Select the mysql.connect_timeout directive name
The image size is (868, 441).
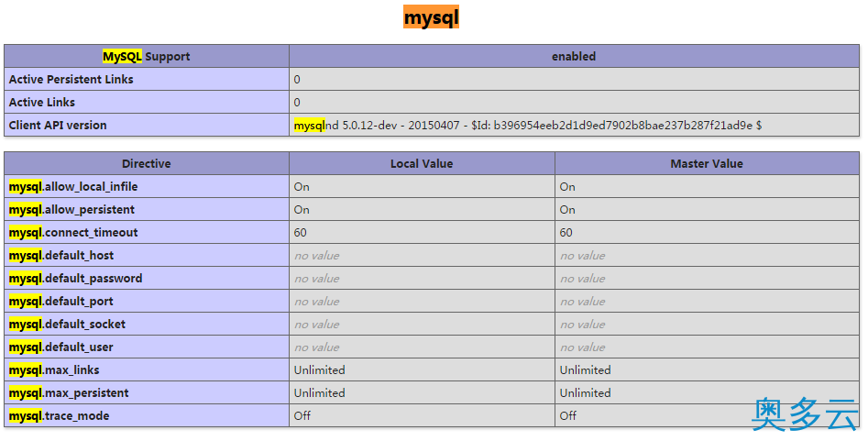(73, 232)
